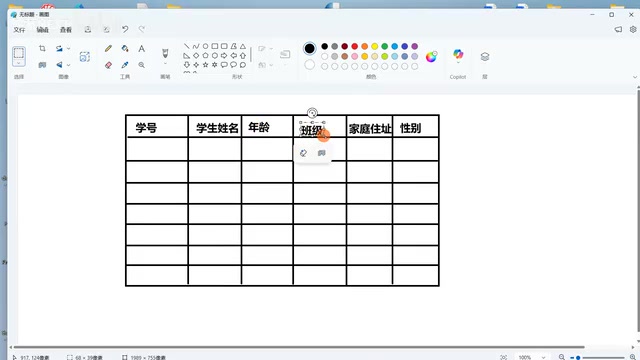The width and height of the screenshot is (640, 360).
Task: Click the Redo arrow
Action: pos(142,29)
